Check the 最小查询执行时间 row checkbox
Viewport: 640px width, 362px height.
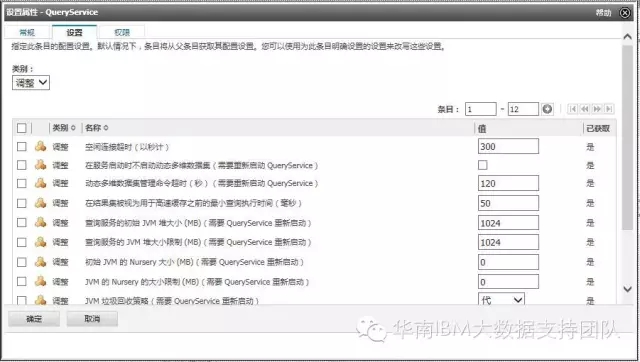click(22, 203)
